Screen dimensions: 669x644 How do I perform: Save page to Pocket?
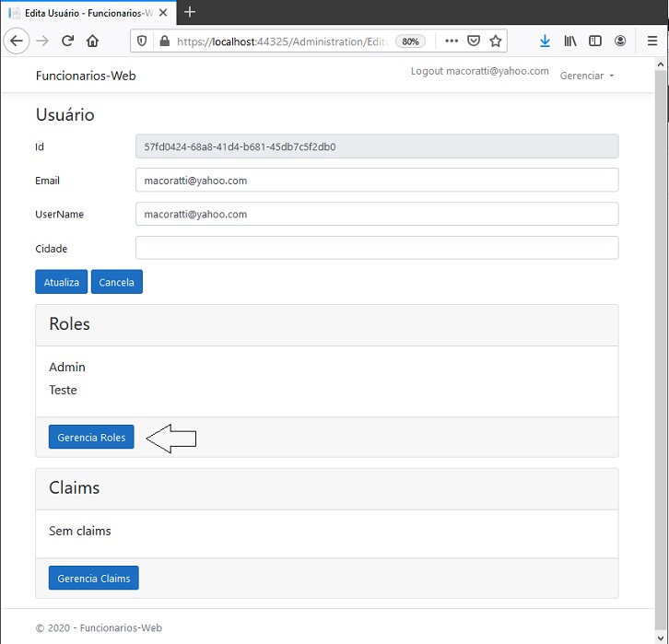[x=474, y=41]
